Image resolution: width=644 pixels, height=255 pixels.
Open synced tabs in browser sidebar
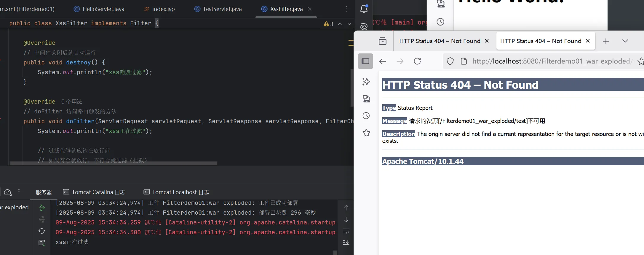pos(366,99)
